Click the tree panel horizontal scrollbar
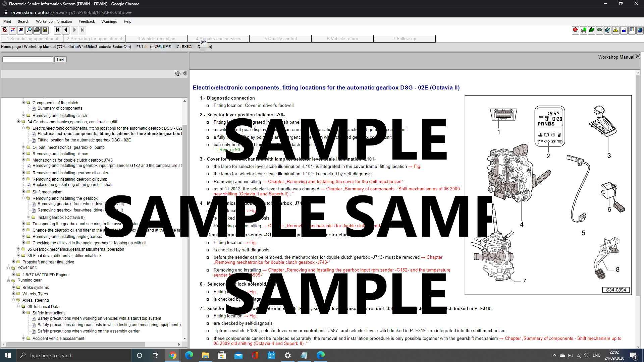The height and width of the screenshot is (362, 644). click(x=75, y=344)
